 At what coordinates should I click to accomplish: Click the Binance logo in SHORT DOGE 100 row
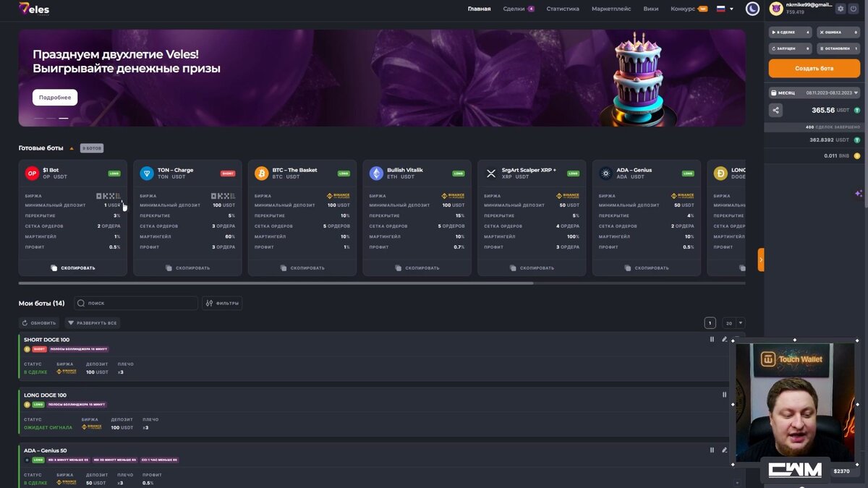(x=67, y=372)
